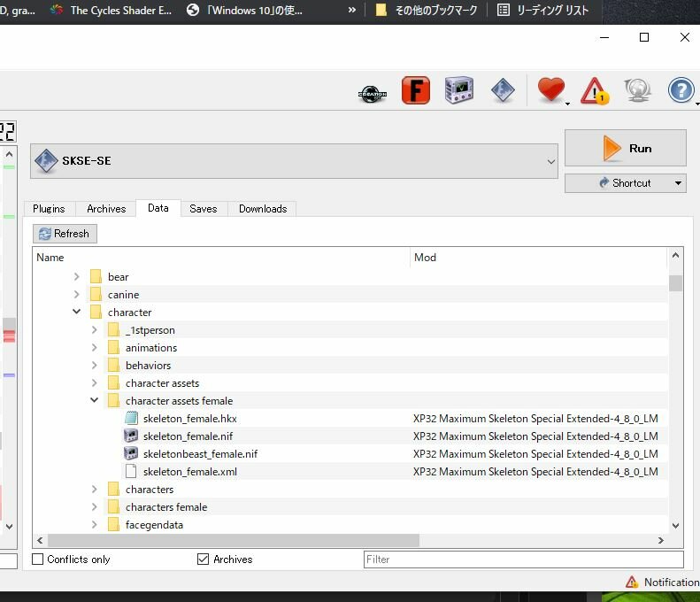
Task: Click the SKSE-SE diamond icon in dropdown
Action: (x=46, y=161)
